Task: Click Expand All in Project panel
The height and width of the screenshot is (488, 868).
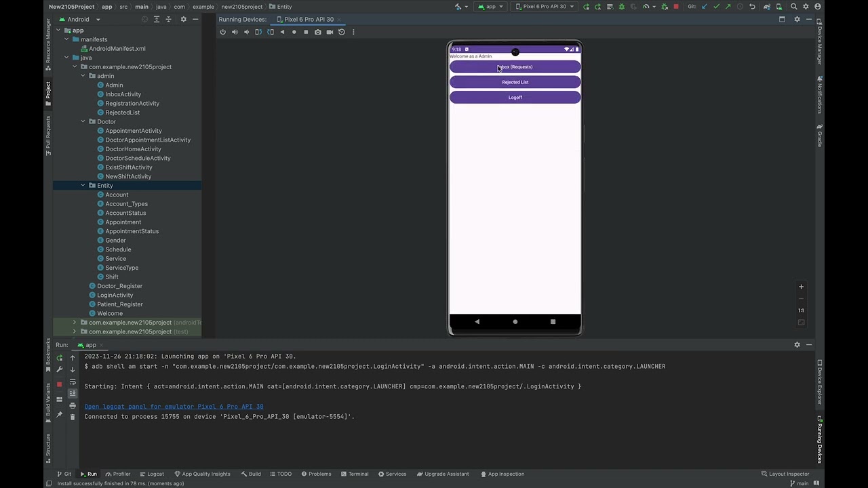Action: point(157,19)
